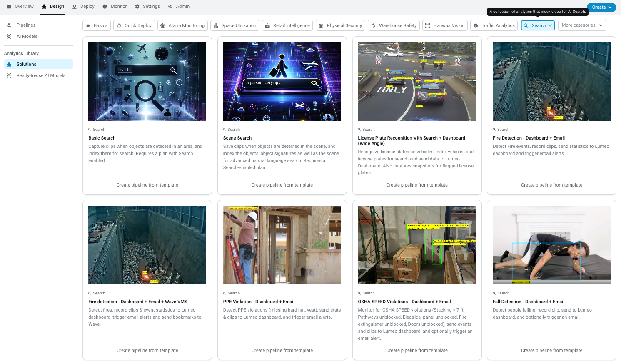Viewport: 621px width, 364px height.
Task: Click the Monitor tab icon
Action: 105,7
